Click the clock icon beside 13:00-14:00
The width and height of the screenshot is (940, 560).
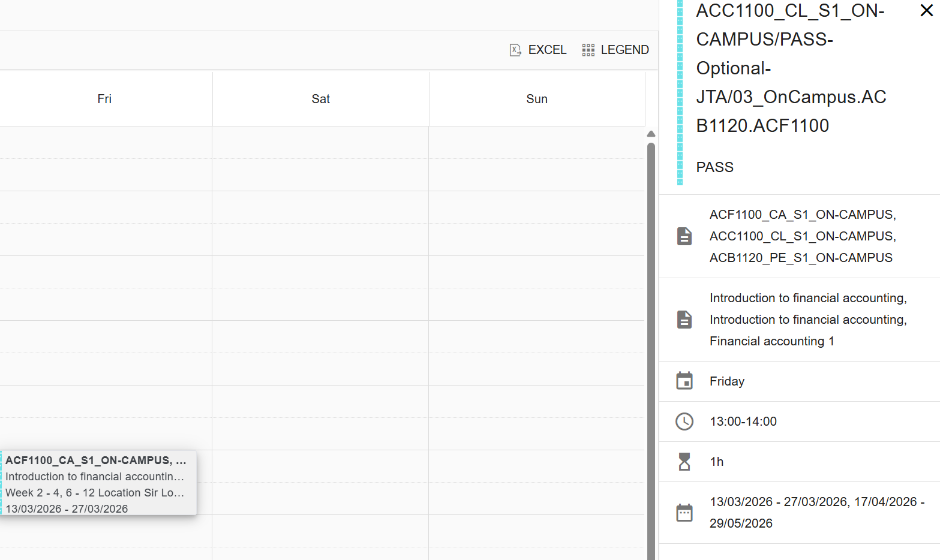[684, 421]
